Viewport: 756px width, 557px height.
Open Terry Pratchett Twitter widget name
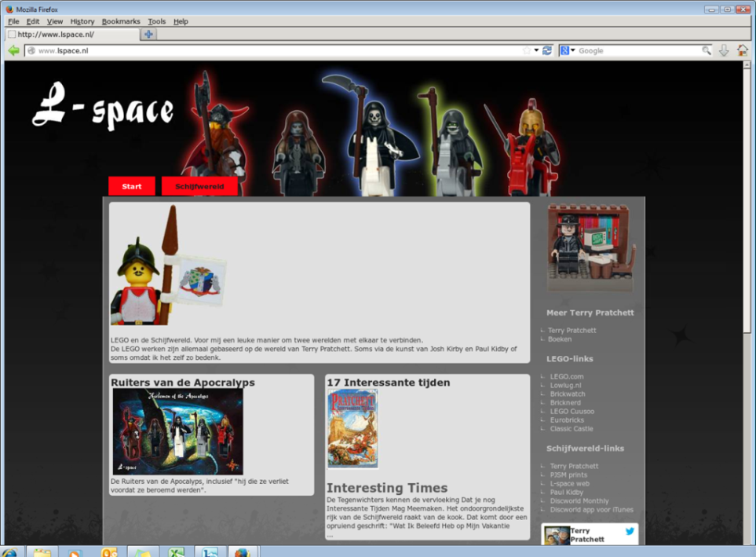tap(586, 535)
